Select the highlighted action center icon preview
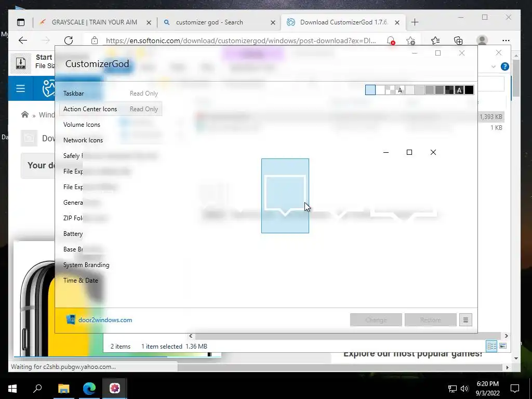Screen dimensions: 532x399 click(285, 196)
